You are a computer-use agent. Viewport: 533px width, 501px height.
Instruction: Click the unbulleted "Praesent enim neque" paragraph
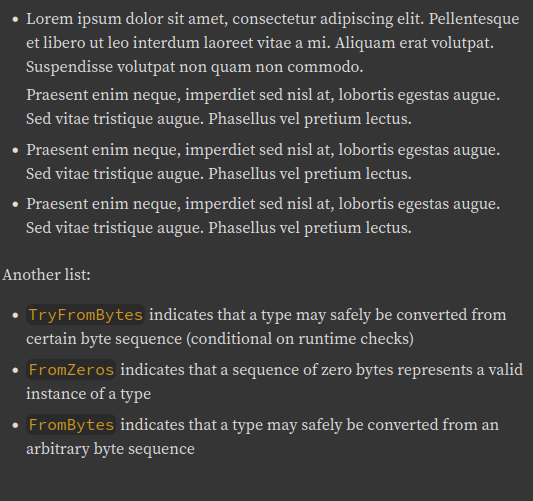tap(263, 107)
